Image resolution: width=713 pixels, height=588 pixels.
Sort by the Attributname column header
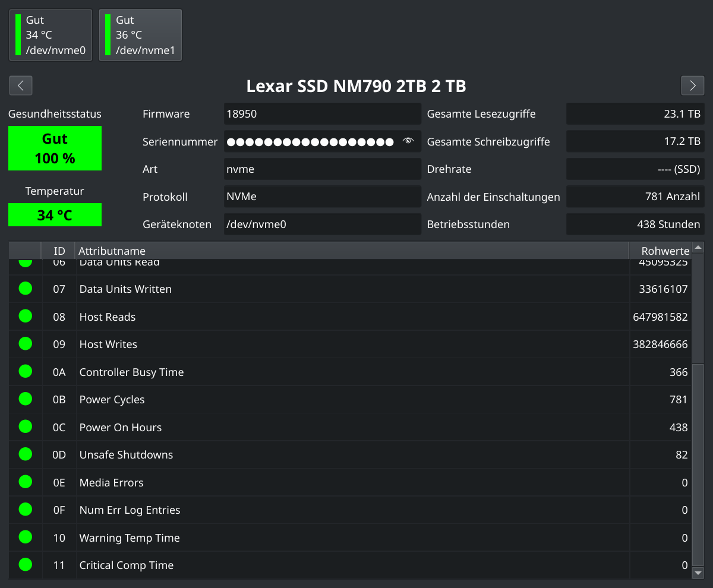(x=352, y=251)
